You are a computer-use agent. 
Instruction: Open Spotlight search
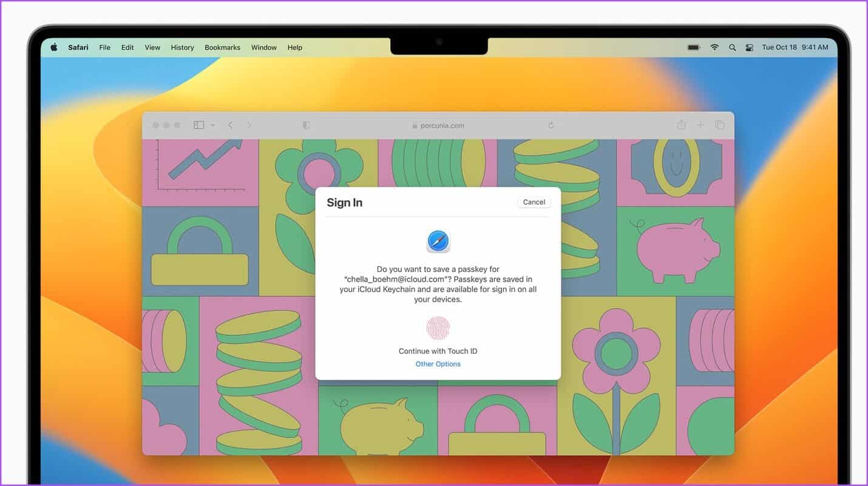click(732, 47)
